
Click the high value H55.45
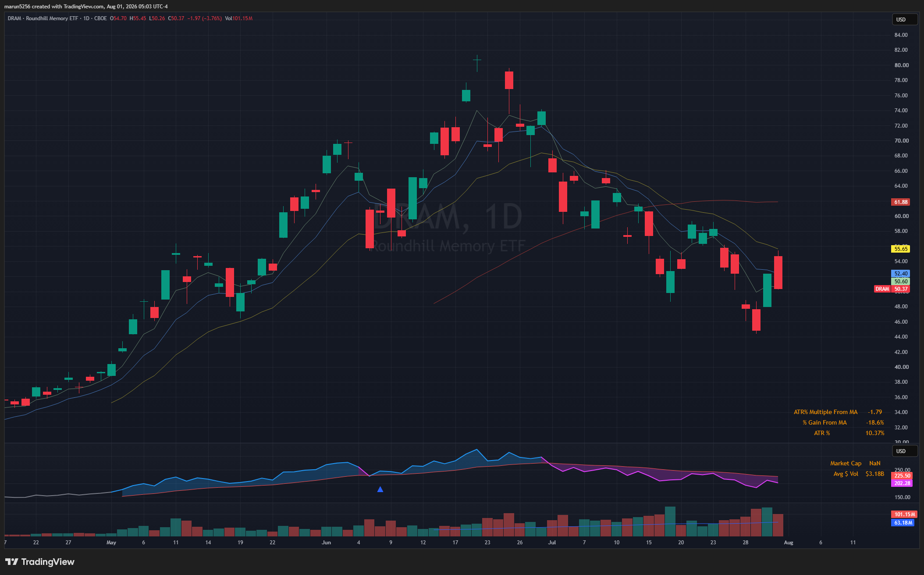[138, 18]
